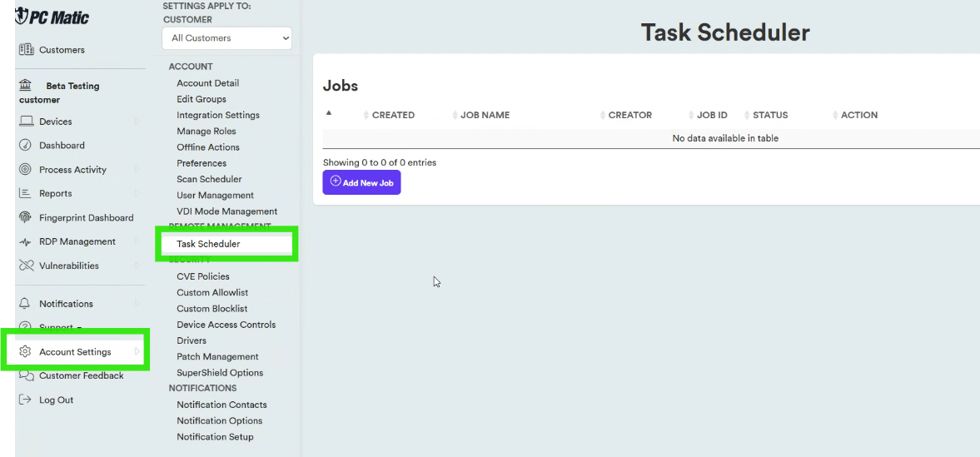Sort jobs by JOB NAME column
The height and width of the screenshot is (457, 980).
click(485, 115)
